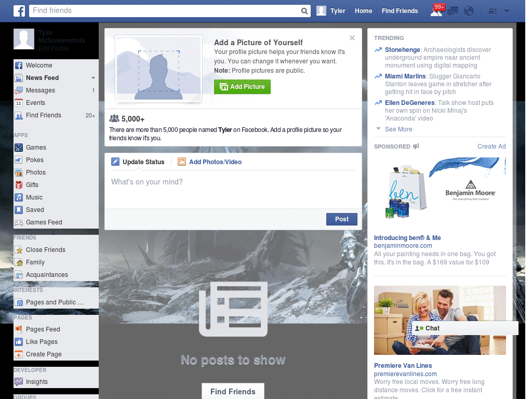This screenshot has width=532, height=399.
Task: Click the Benjamin Moore ad image
Action: pyautogui.click(x=440, y=192)
